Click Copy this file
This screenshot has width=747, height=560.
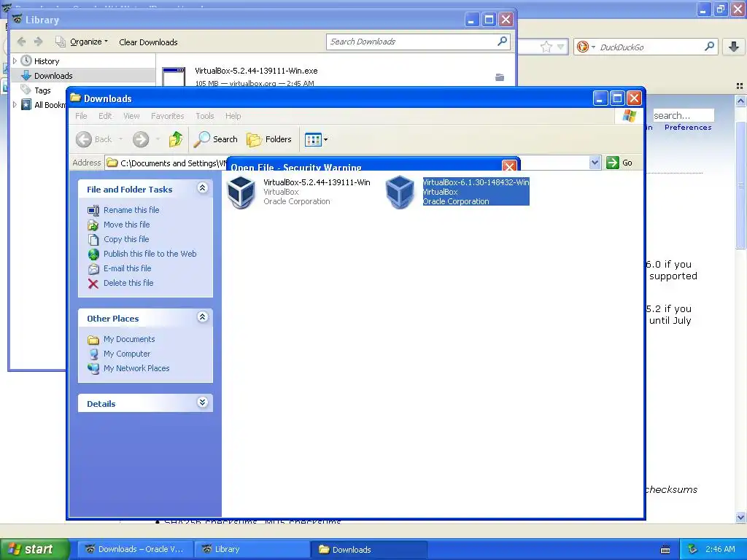pyautogui.click(x=126, y=239)
